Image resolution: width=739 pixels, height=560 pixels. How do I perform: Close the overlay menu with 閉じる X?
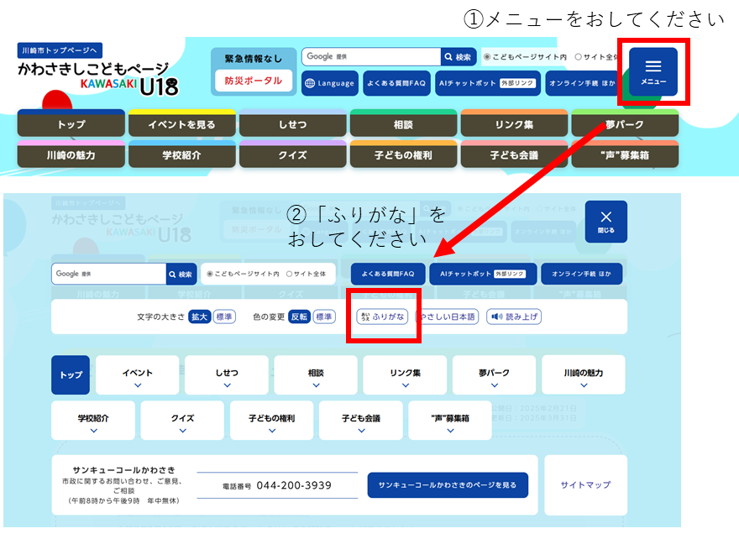point(605,222)
